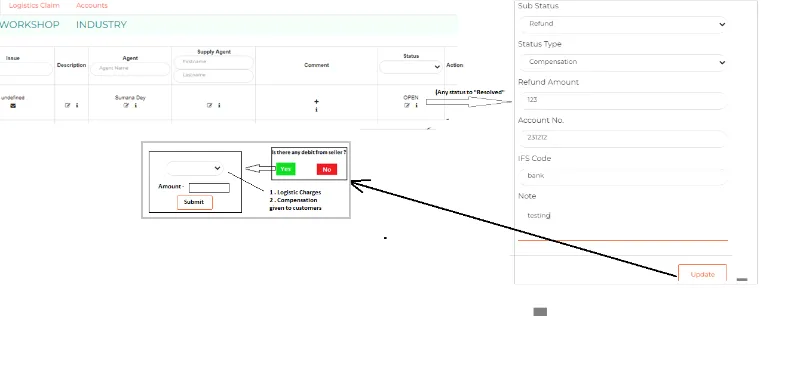Open the Sub Status dropdown
This screenshot has height=369, width=800.
pos(622,24)
